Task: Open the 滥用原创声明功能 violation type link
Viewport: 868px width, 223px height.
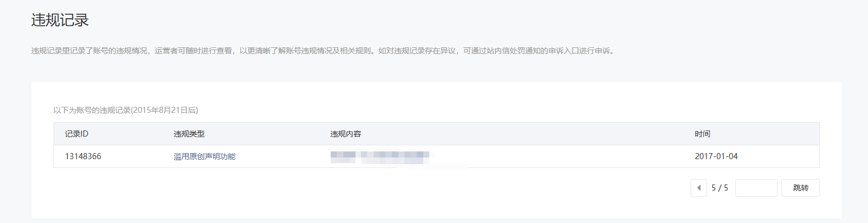Action: pos(204,156)
